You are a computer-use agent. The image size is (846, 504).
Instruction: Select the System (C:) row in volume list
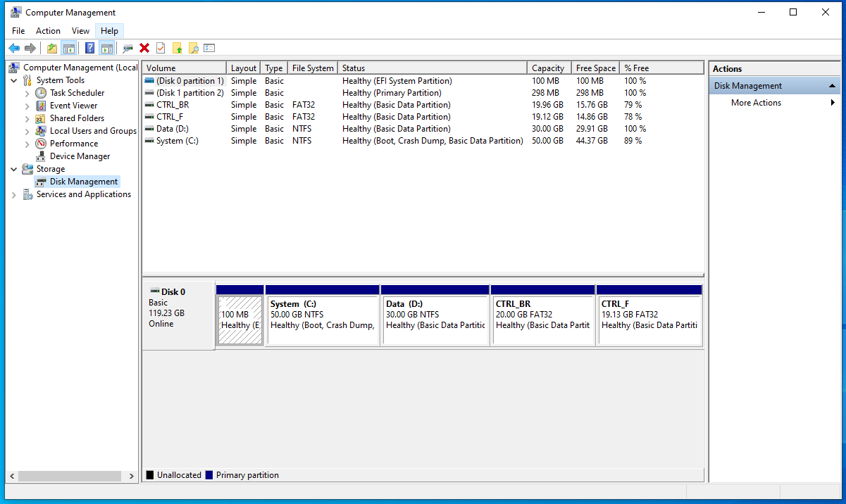point(423,141)
